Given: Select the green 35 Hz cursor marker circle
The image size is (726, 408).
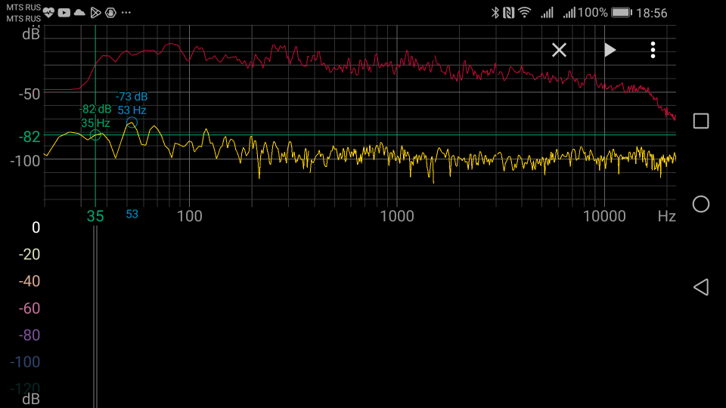Looking at the screenshot, I should click(95, 135).
